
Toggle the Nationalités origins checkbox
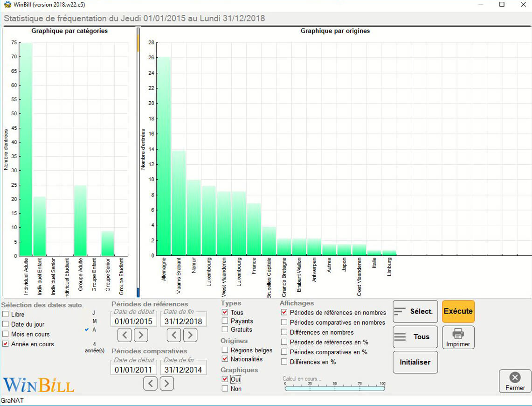coord(225,359)
